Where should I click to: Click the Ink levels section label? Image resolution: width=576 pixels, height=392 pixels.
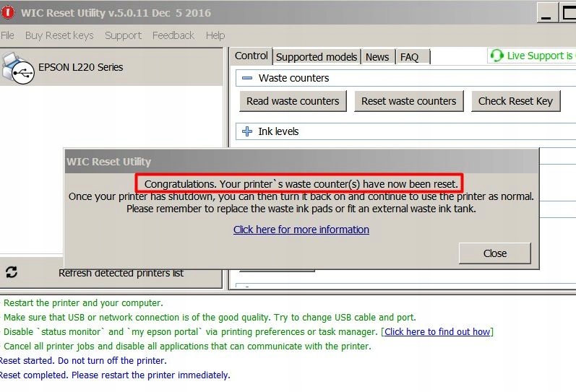pos(278,131)
